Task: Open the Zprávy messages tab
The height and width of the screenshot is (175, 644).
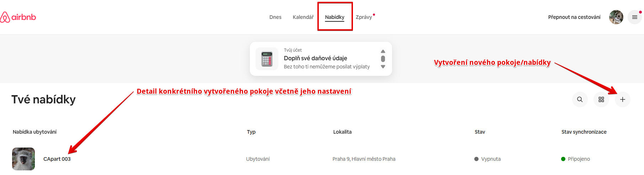Action: 364,17
